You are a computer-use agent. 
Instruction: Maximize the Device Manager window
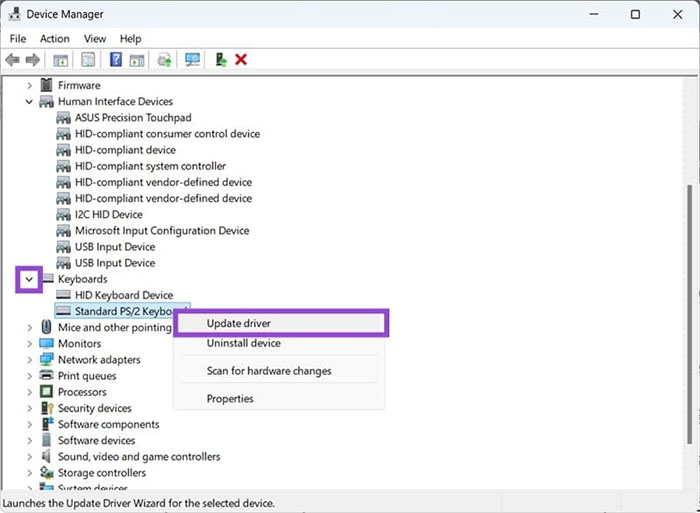pyautogui.click(x=635, y=14)
